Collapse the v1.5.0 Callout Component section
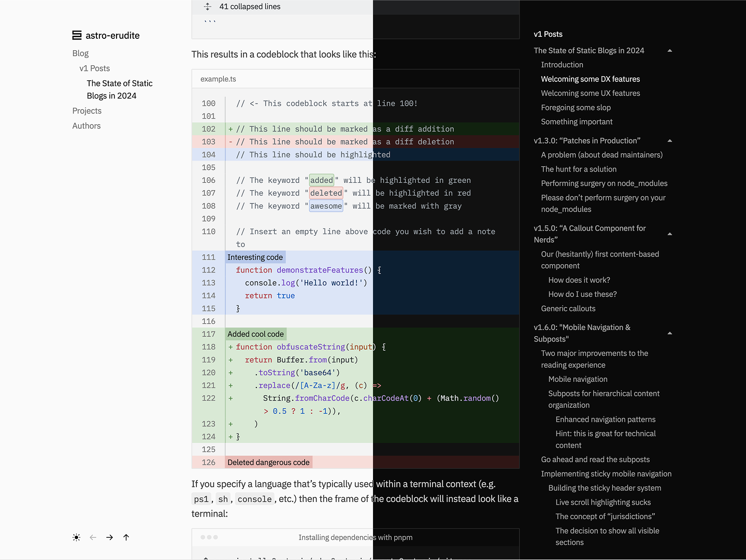746x560 pixels. tap(670, 234)
